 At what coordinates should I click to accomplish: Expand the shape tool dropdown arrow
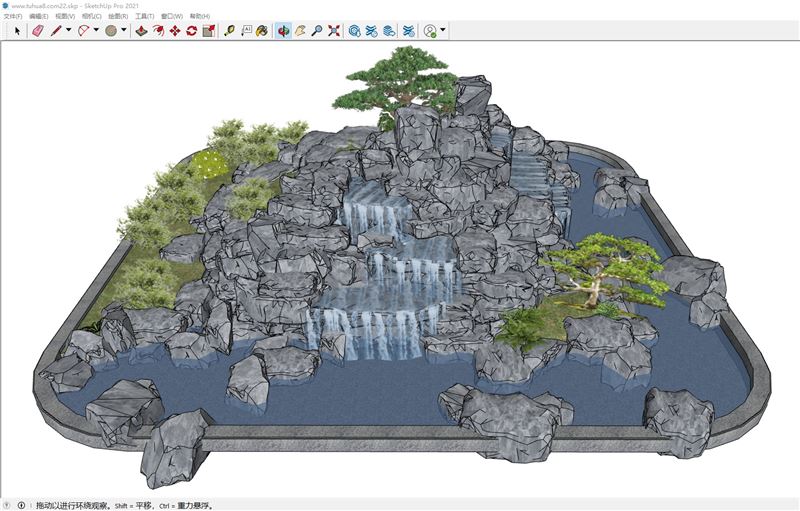click(x=123, y=30)
